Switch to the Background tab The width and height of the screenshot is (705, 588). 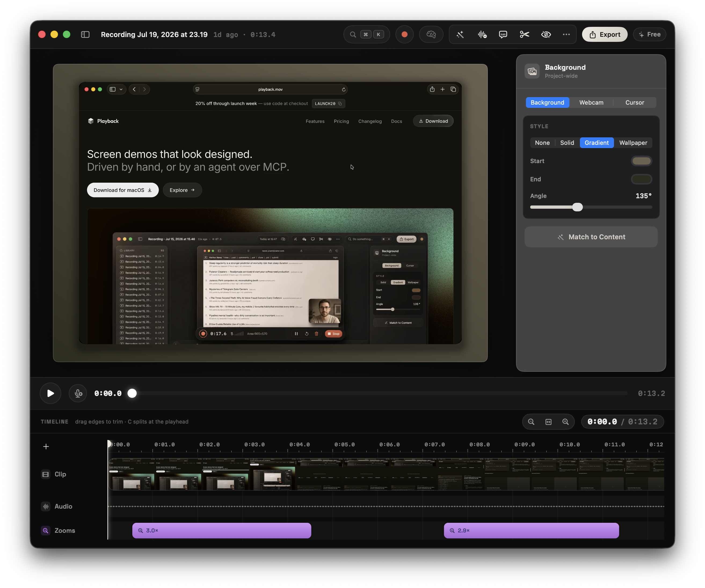pyautogui.click(x=547, y=103)
